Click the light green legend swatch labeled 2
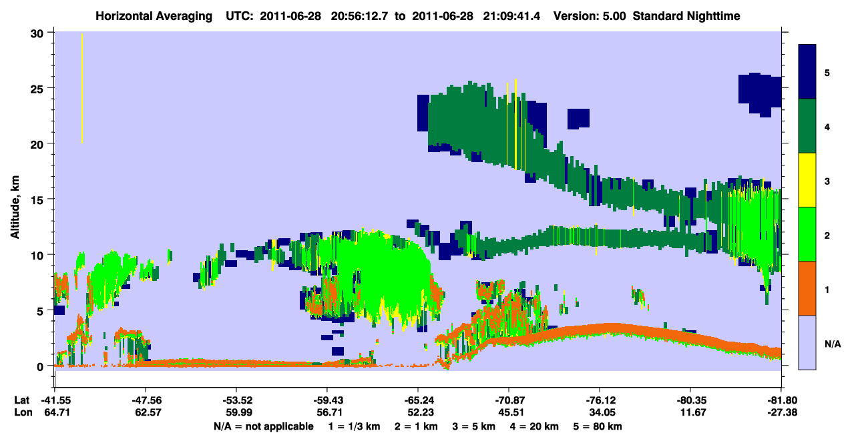 coord(808,234)
